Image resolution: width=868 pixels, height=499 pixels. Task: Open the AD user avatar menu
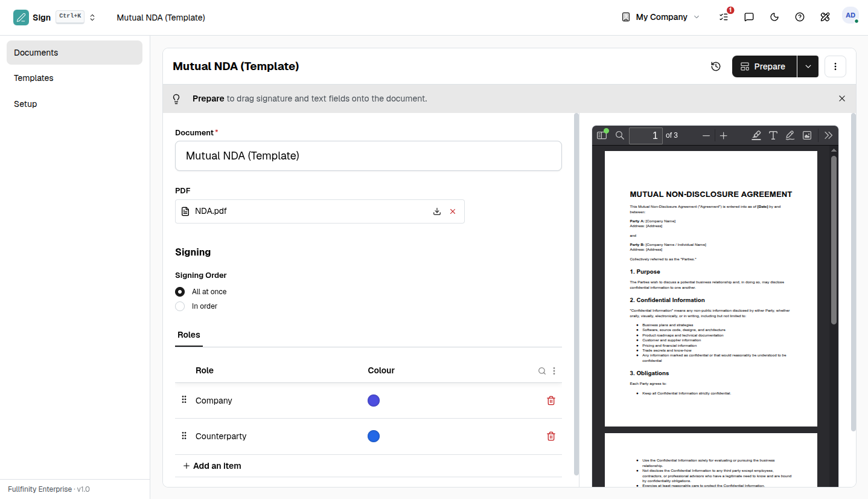850,16
